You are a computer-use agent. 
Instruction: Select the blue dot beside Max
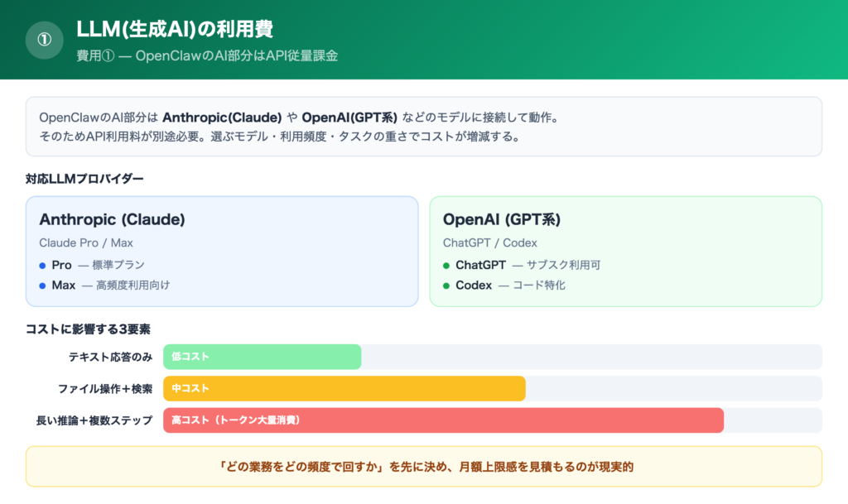pyautogui.click(x=41, y=287)
